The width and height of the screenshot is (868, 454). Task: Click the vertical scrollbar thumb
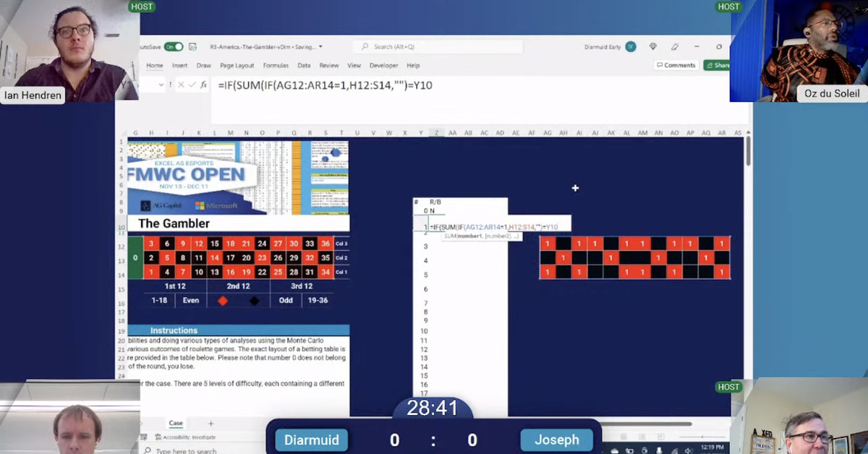(747, 150)
